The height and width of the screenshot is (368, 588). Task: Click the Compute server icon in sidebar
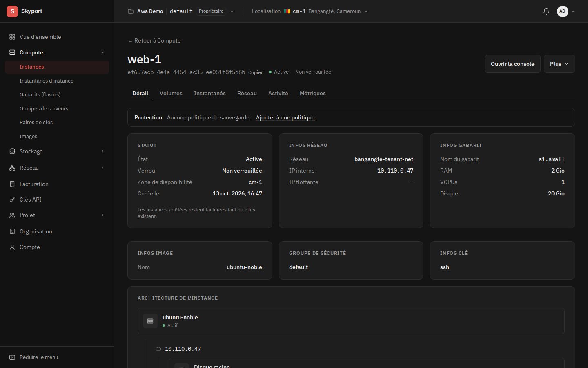pos(12,52)
